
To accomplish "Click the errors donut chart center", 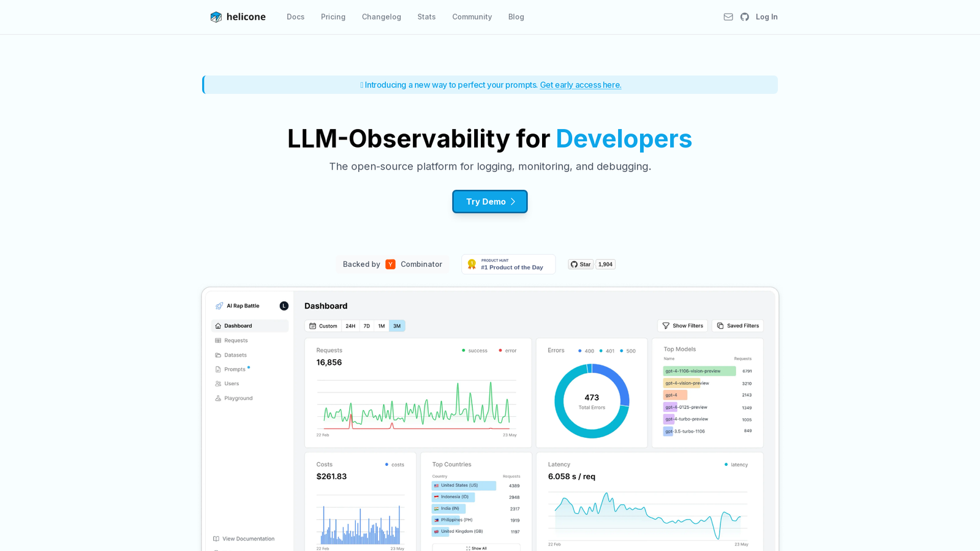I will [592, 402].
